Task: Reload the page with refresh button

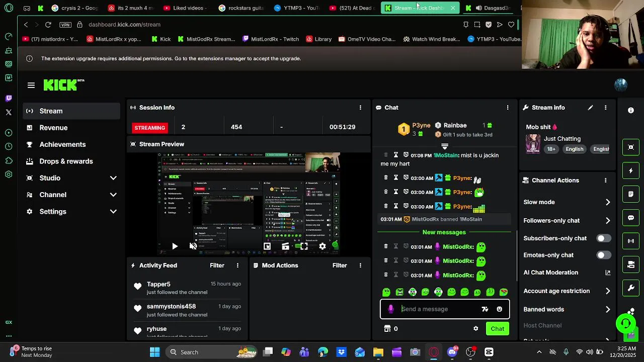Action: point(48,25)
